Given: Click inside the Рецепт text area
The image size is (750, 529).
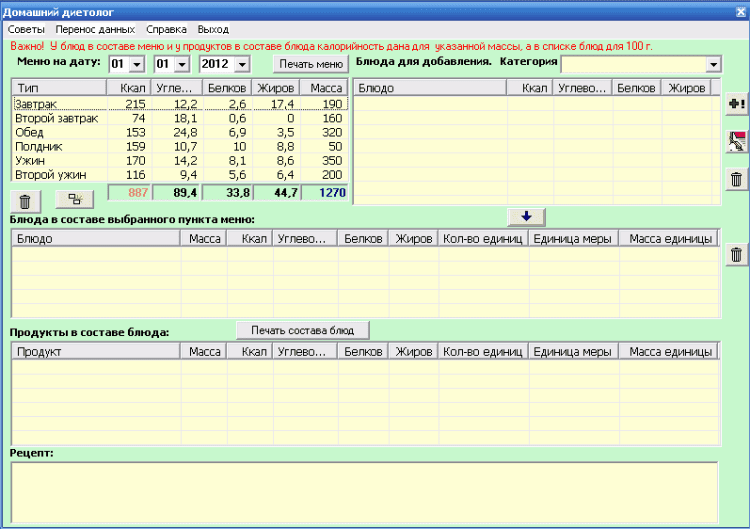Looking at the screenshot, I should [x=363, y=490].
